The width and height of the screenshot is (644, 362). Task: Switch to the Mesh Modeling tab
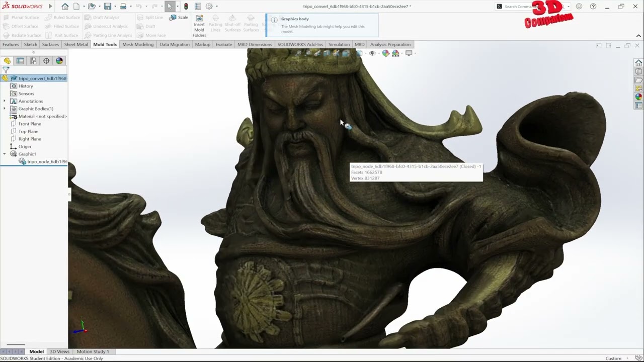click(138, 44)
